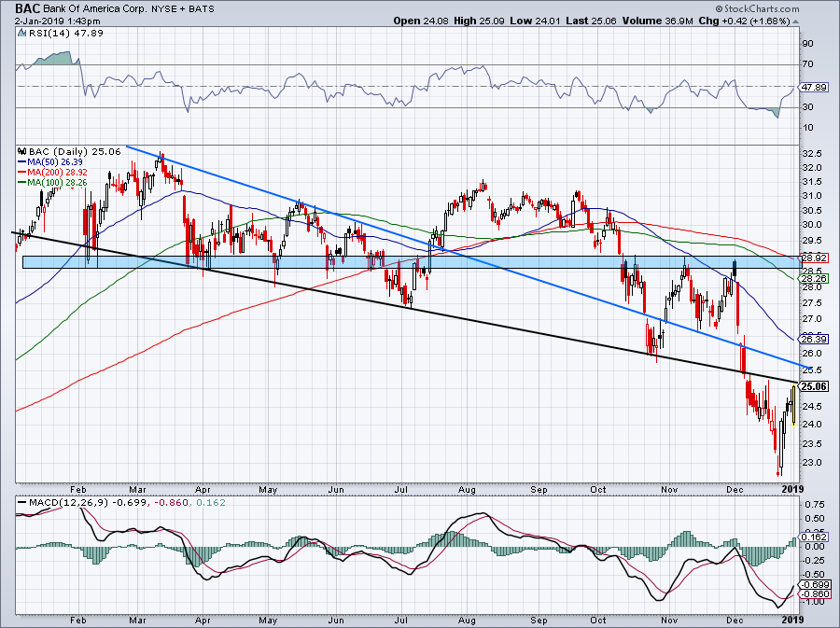The height and width of the screenshot is (628, 840).
Task: Click the 26.39 price tag on right axis
Action: pos(814,339)
